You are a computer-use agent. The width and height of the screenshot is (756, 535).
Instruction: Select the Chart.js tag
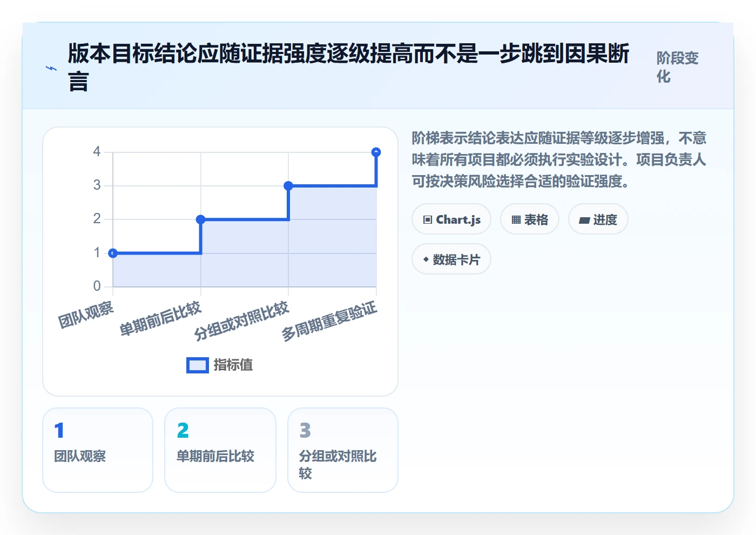451,219
